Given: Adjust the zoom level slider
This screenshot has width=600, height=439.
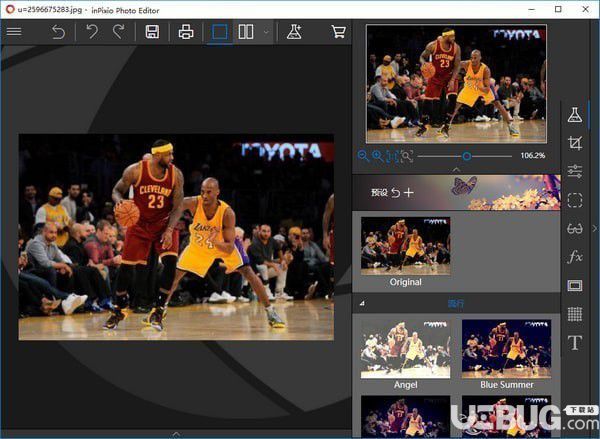Looking at the screenshot, I should 465,156.
